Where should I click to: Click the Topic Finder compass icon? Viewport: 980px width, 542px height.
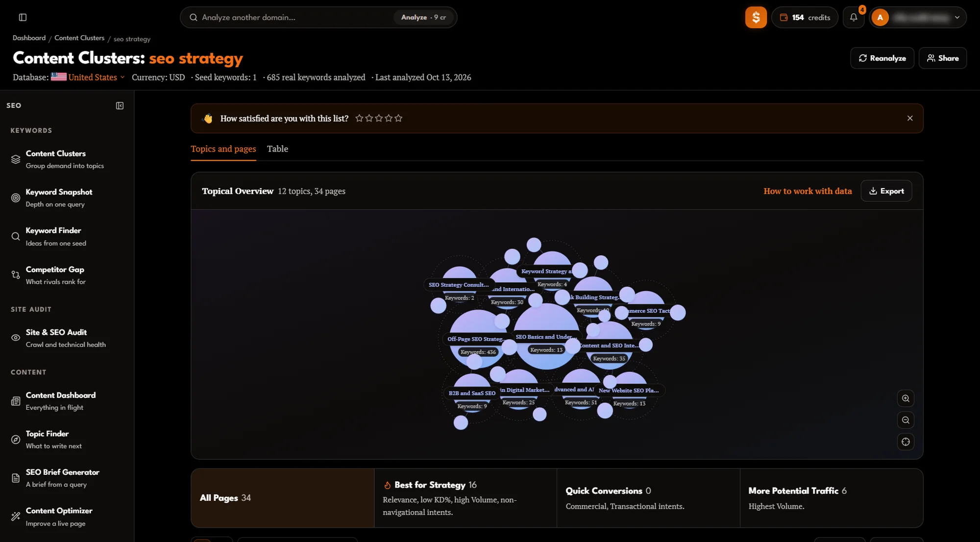(x=16, y=440)
